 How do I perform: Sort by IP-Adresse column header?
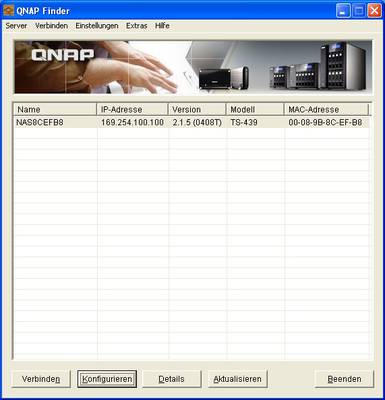[132, 109]
